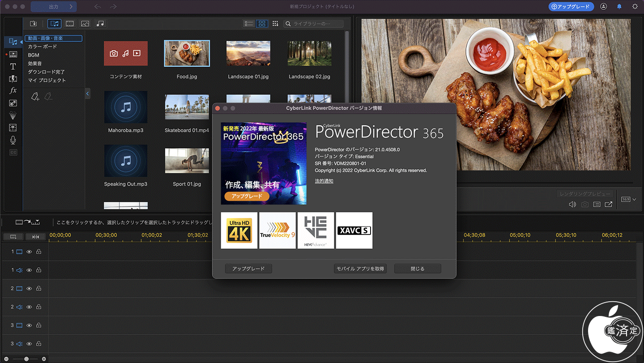Lock video track 1

pyautogui.click(x=39, y=252)
